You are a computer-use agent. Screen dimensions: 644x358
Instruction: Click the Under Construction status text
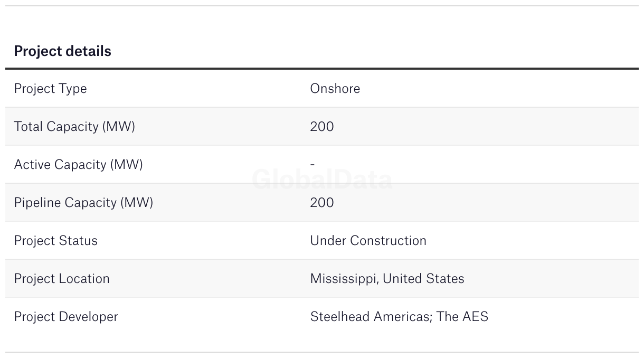368,241
